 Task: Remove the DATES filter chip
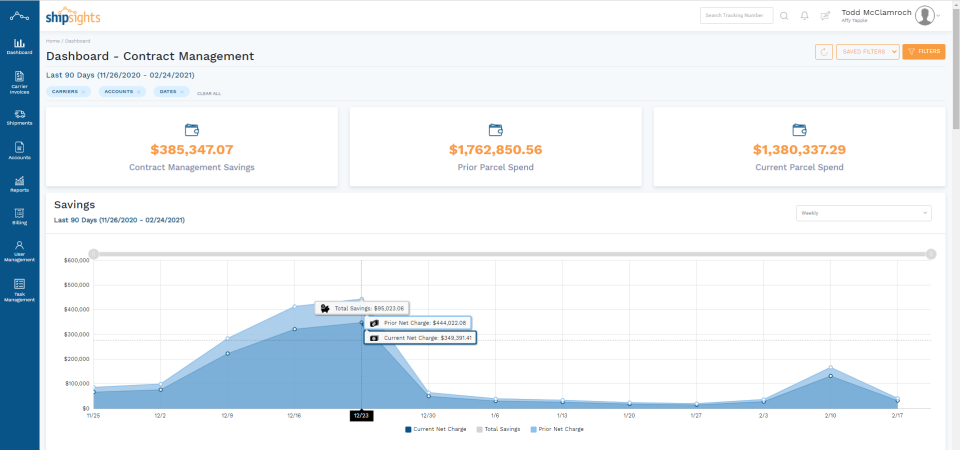(182, 92)
